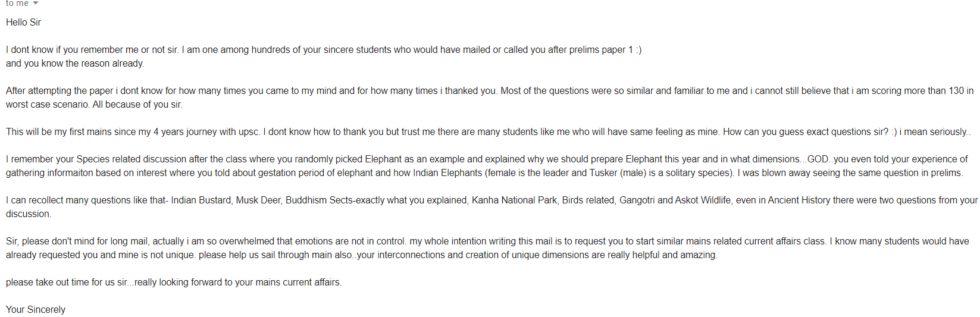This screenshot has width=980, height=317.
Task: Click the words 'Indian Bustard, Musk Deer'
Action: pos(226,200)
